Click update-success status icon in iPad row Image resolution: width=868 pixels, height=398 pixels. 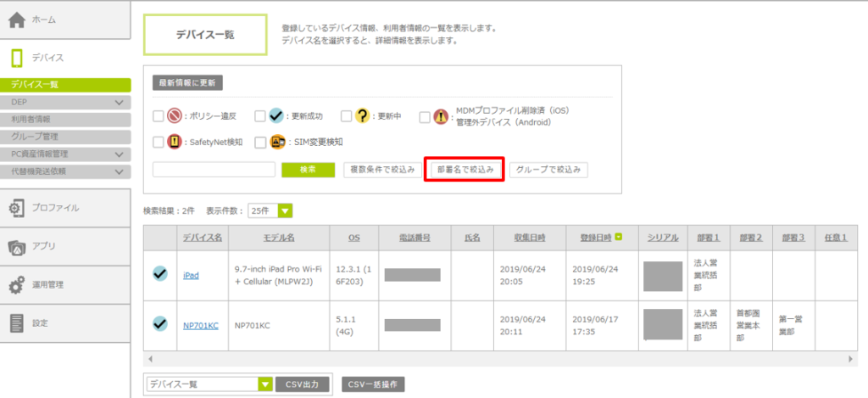[x=160, y=274]
